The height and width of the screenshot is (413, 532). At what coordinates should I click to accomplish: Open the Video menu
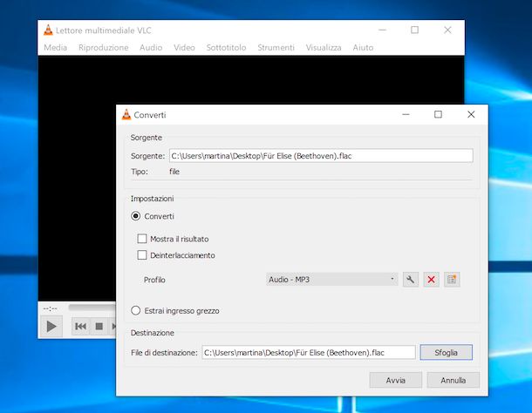184,47
